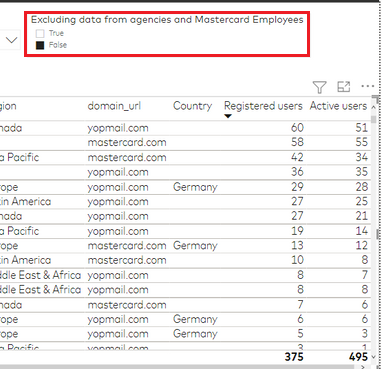The height and width of the screenshot is (371, 382).
Task: Select the cell showing 58 registered users
Action: 297,143
